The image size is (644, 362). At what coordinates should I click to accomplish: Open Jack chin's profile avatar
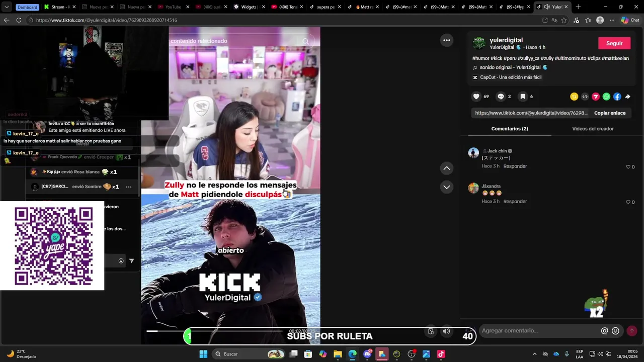(473, 153)
